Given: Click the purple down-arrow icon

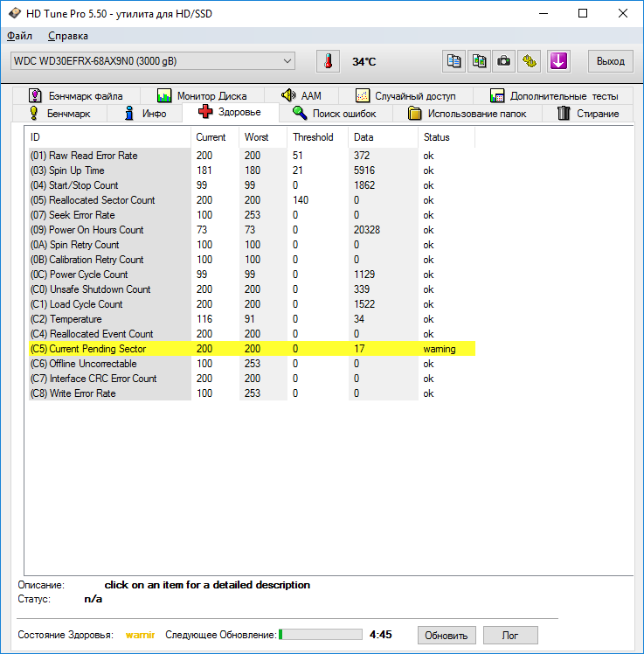Looking at the screenshot, I should (x=558, y=61).
